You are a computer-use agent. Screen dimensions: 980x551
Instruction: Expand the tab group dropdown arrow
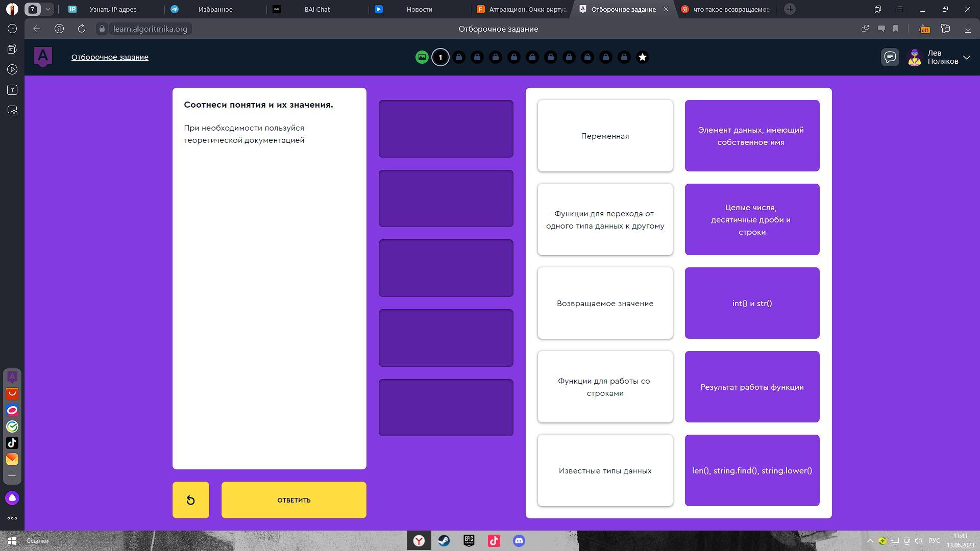[x=47, y=9]
